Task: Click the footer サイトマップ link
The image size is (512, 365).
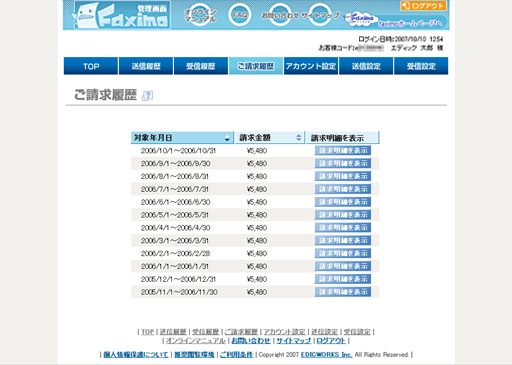Action: (293, 341)
